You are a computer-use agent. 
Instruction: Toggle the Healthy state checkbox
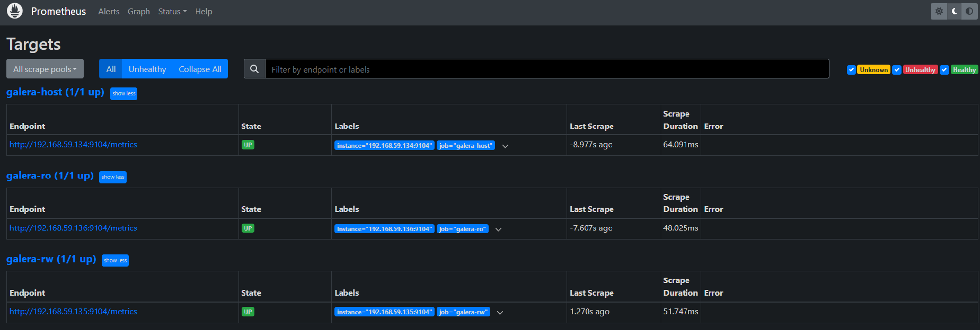point(944,70)
